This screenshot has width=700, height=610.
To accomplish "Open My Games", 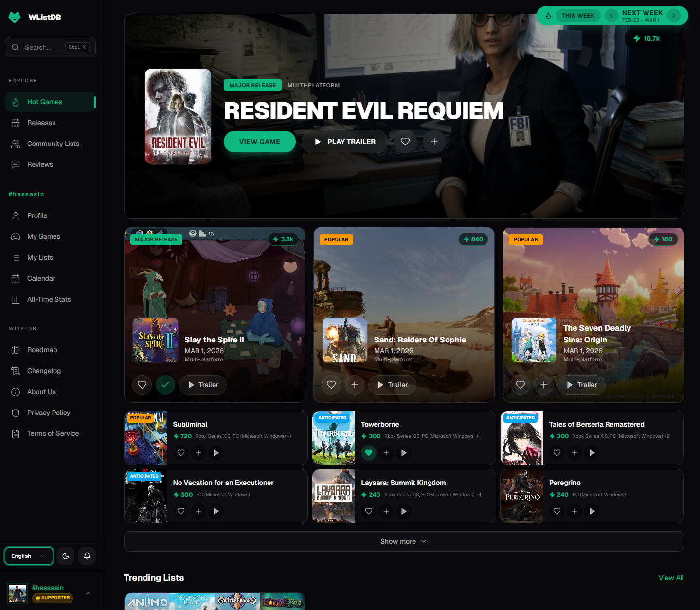I will point(50,236).
